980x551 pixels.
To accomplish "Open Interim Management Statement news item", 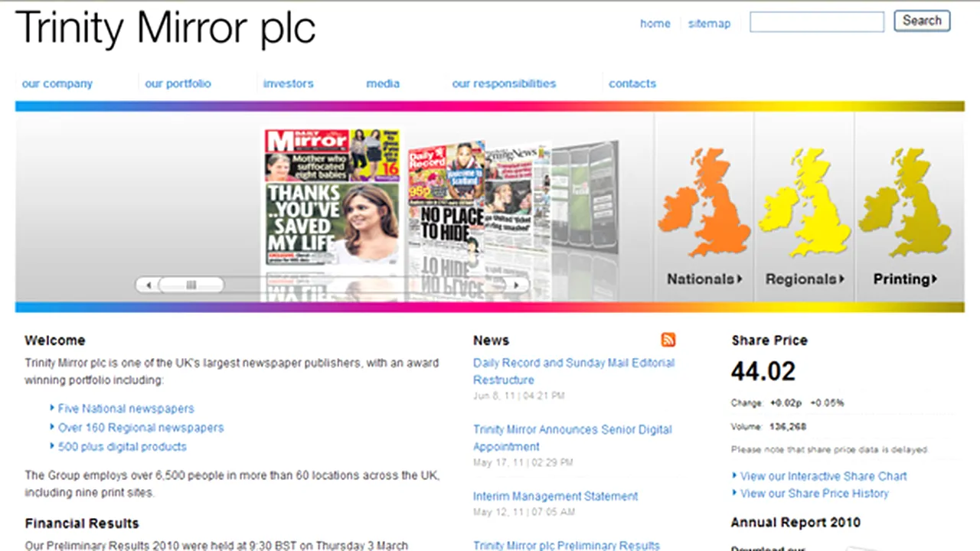I will [x=555, y=496].
